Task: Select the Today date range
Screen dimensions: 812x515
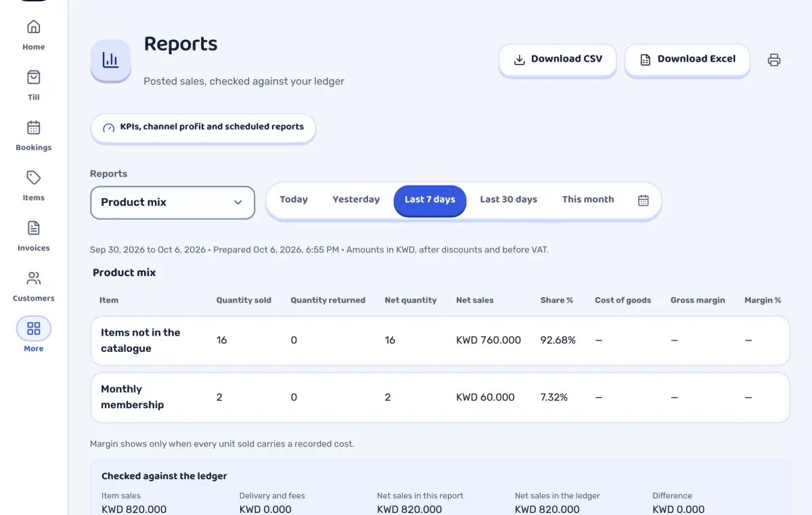Action: (294, 200)
